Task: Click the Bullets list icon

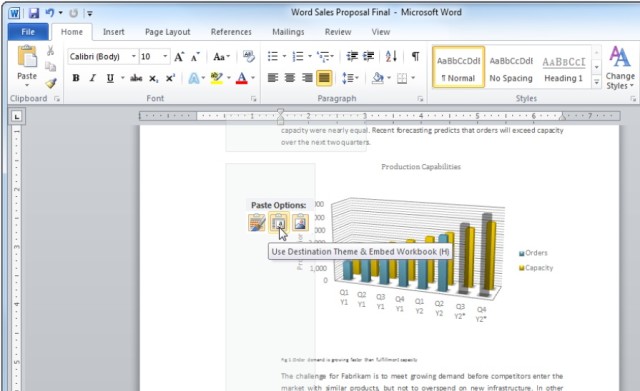Action: point(273,56)
